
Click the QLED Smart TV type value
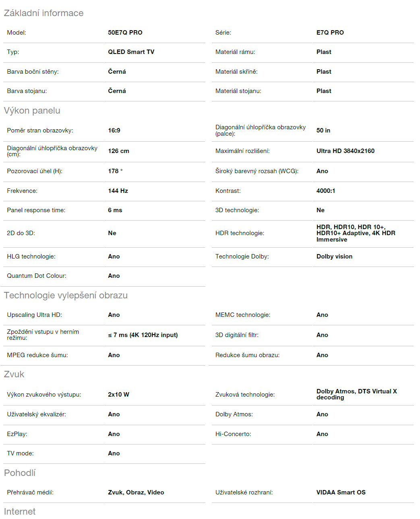131,52
